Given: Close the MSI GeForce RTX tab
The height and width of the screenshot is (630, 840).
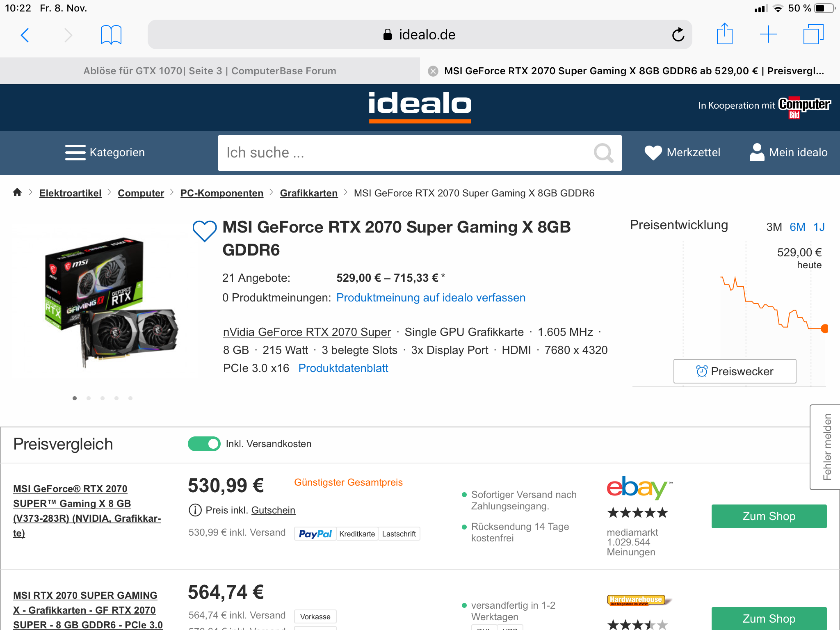Looking at the screenshot, I should pyautogui.click(x=433, y=71).
